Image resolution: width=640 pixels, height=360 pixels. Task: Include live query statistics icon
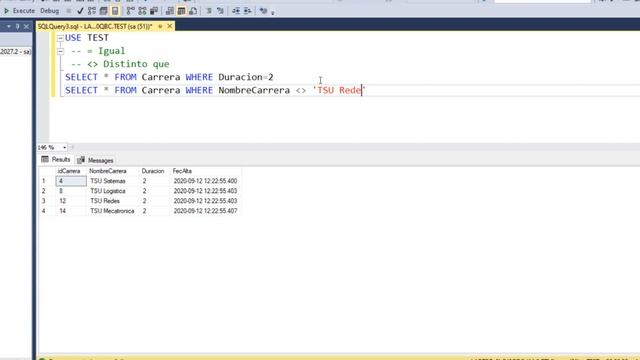[x=142, y=11]
